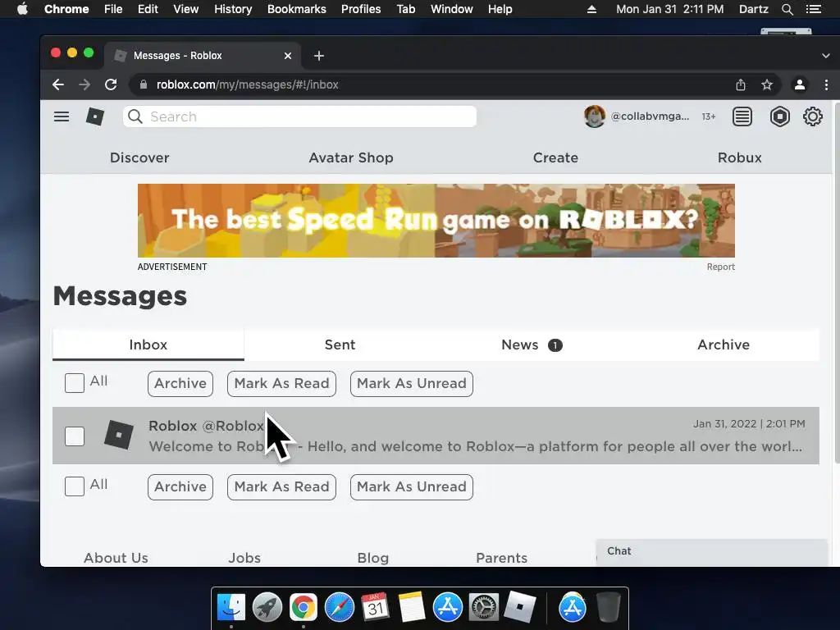Screen dimensions: 840x630
Task: Open the Discover page link
Action: (x=139, y=157)
